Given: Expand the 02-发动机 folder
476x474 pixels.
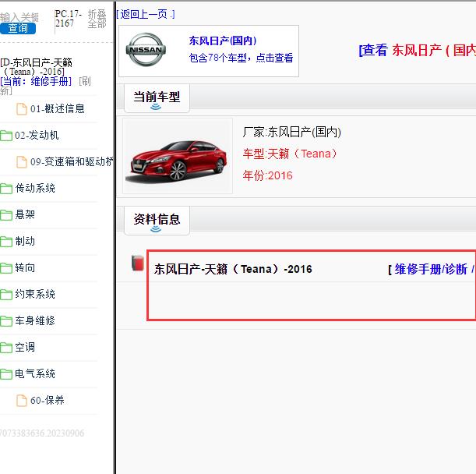Looking at the screenshot, I should click(x=37, y=135).
